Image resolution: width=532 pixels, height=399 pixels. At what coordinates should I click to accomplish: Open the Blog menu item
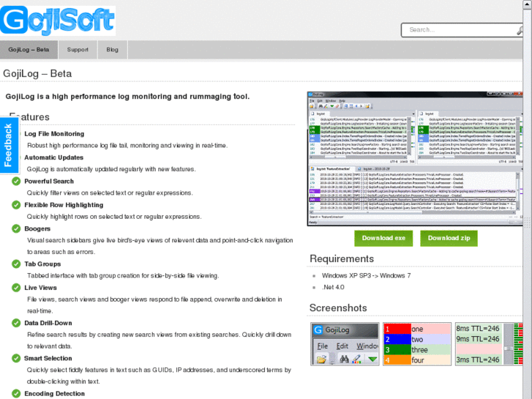point(112,50)
